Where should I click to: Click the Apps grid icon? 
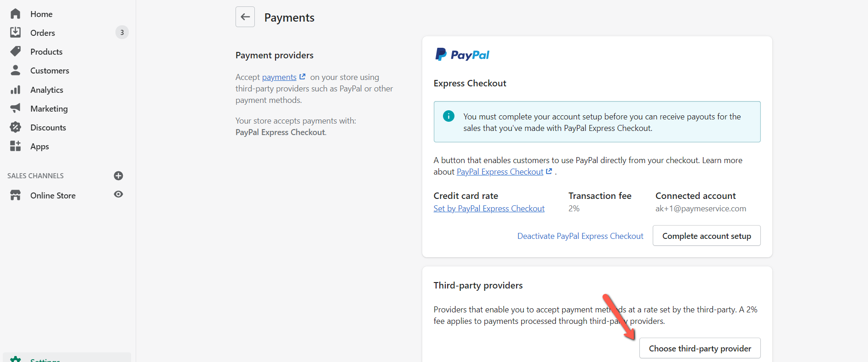(x=16, y=146)
